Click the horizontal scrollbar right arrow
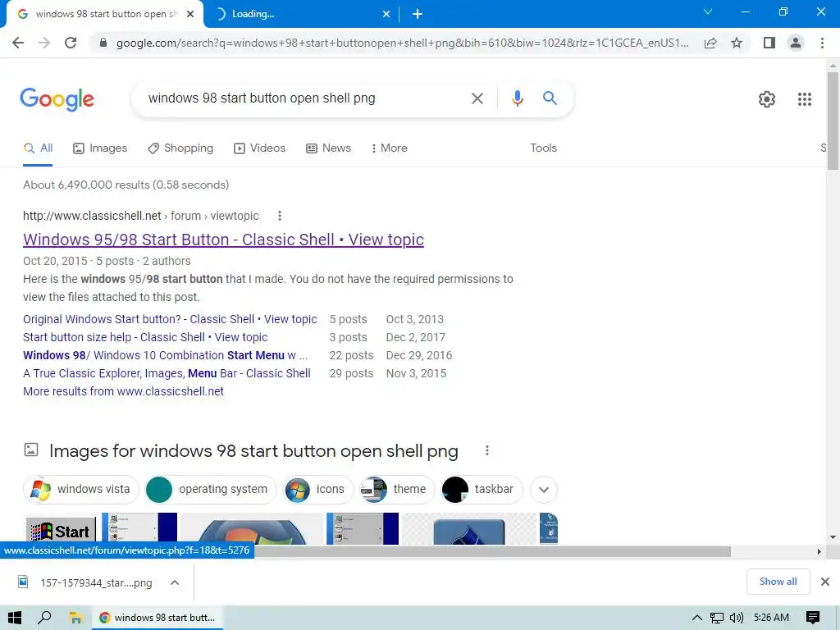Screen dimensions: 840x630 [x=819, y=552]
